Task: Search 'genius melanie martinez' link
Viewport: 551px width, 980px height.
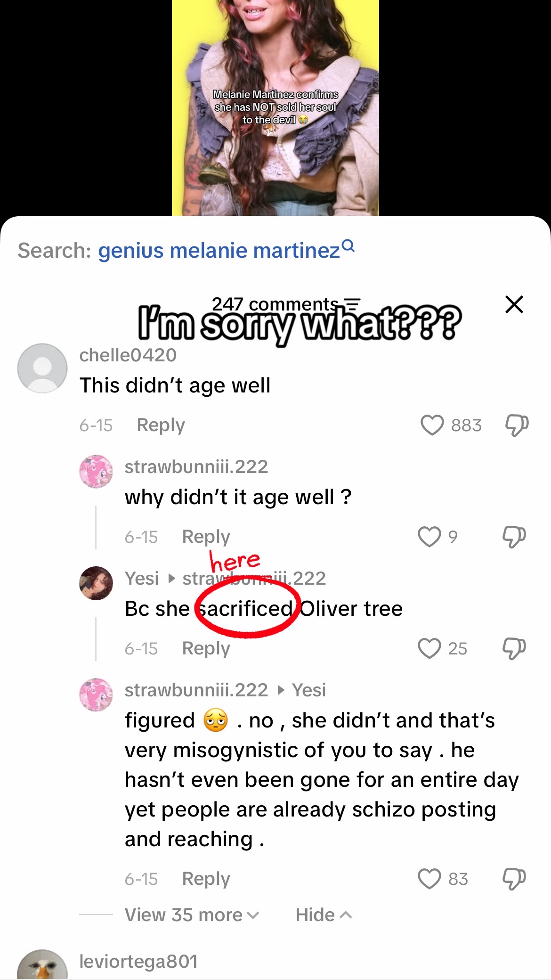Action: pyautogui.click(x=219, y=250)
